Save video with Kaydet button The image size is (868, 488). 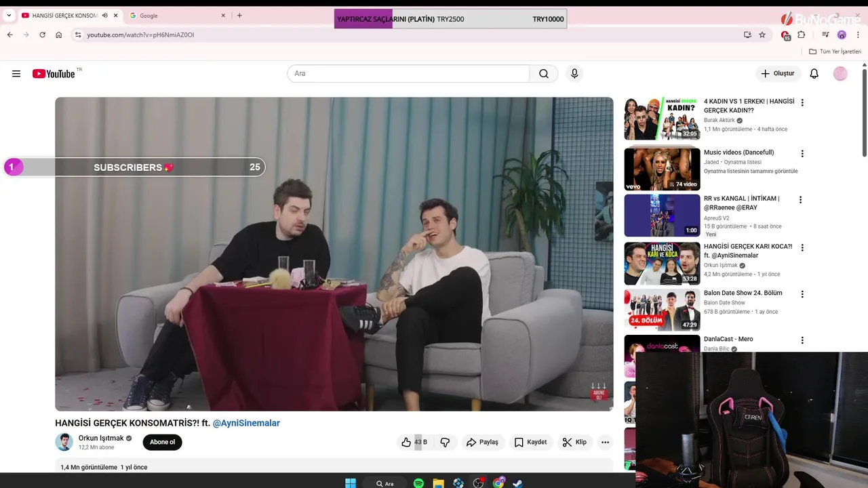point(530,442)
